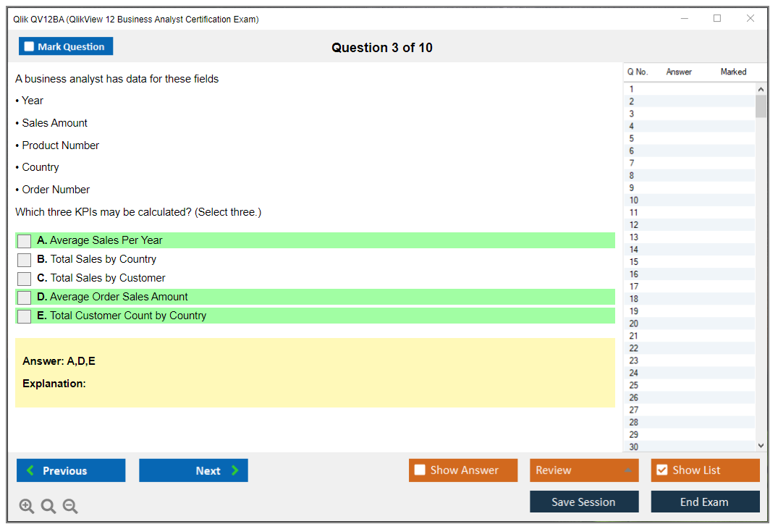
Task: Tick option D Average Order Sales Amount
Action: pyautogui.click(x=25, y=297)
